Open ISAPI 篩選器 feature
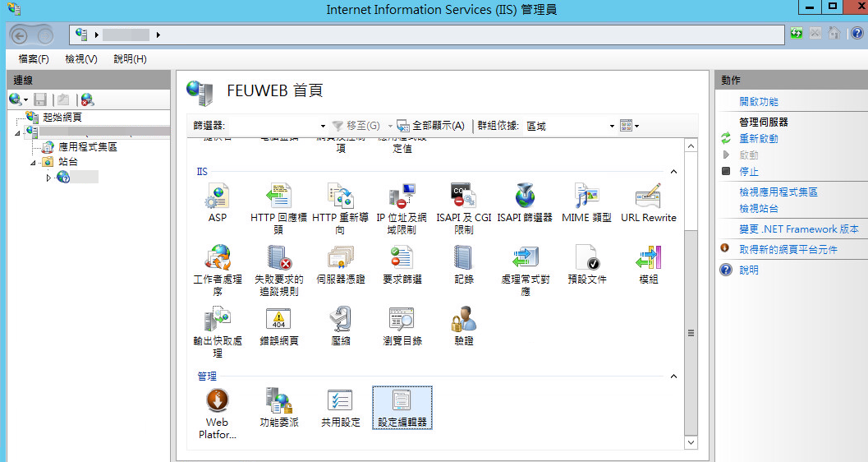 pyautogui.click(x=525, y=203)
